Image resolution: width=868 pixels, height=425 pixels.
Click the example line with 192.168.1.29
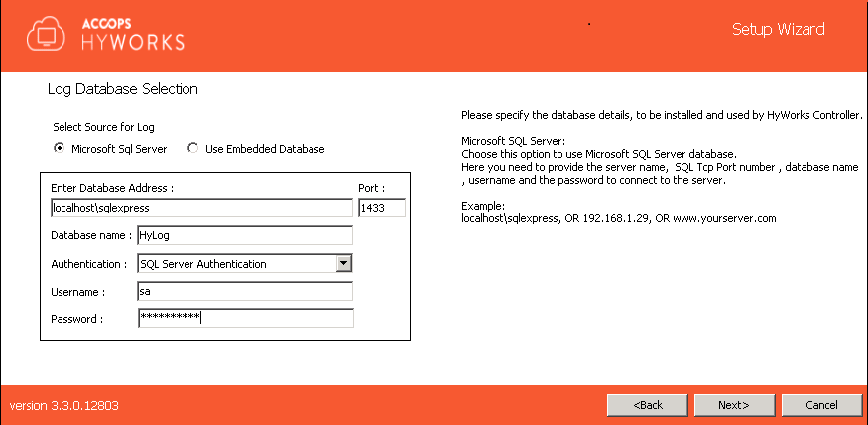pyautogui.click(x=619, y=218)
